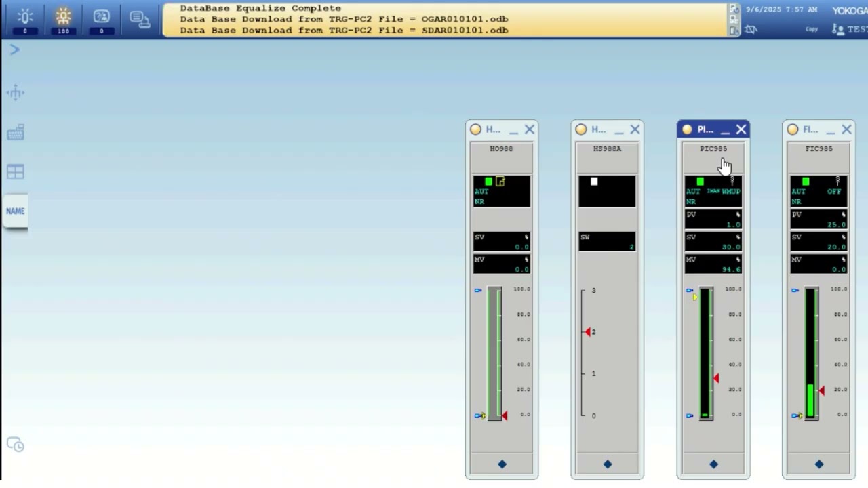Click the SDAR010101.odb download message line
868x488 pixels.
tap(344, 30)
